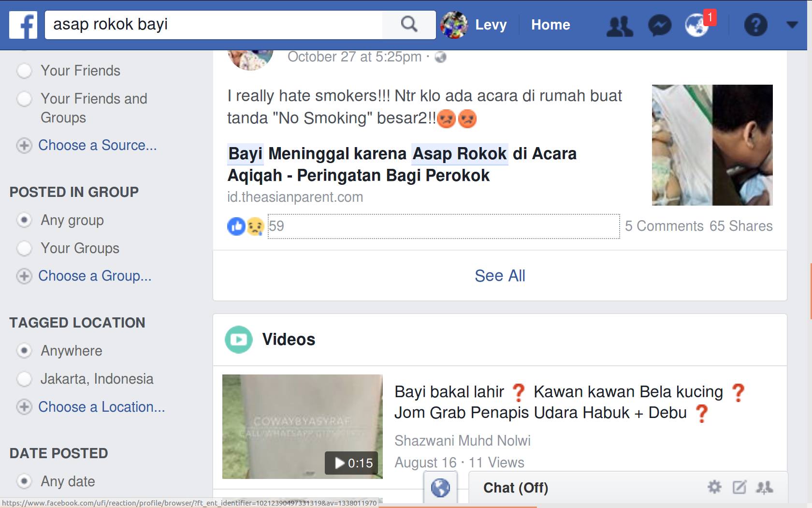
Task: Go to Home in the top bar
Action: (x=551, y=25)
